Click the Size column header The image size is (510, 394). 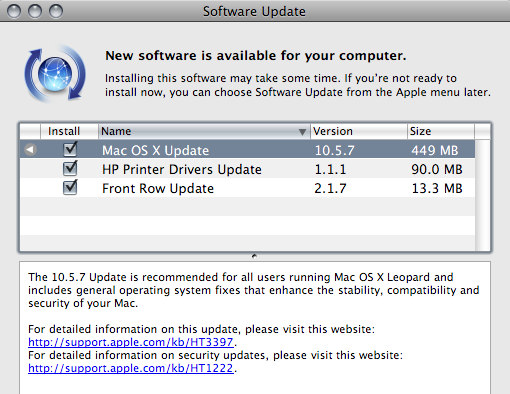pyautogui.click(x=441, y=131)
